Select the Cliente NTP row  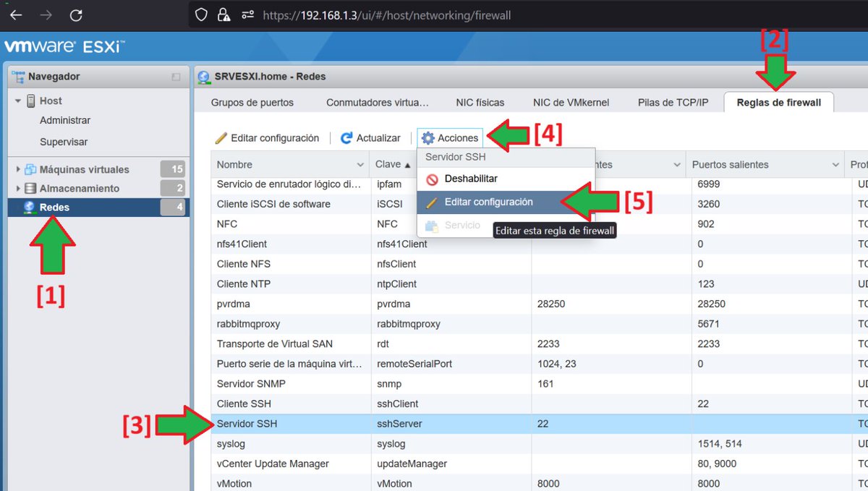click(x=540, y=284)
